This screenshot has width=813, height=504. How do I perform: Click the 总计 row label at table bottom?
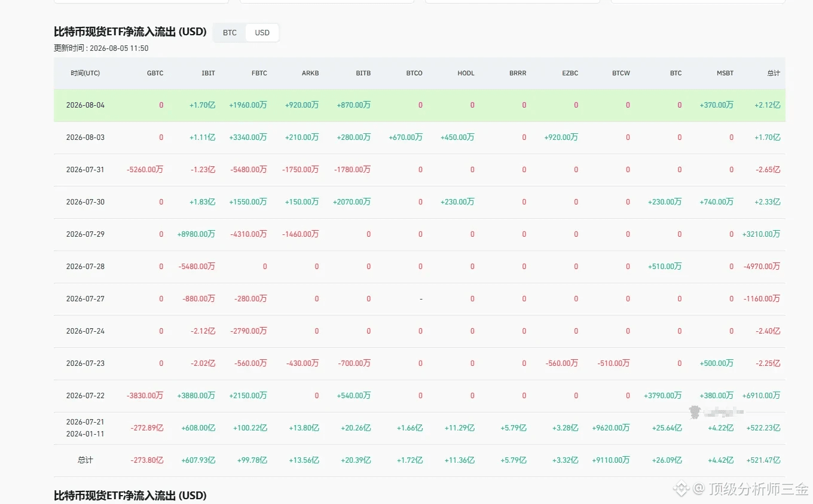click(x=85, y=460)
